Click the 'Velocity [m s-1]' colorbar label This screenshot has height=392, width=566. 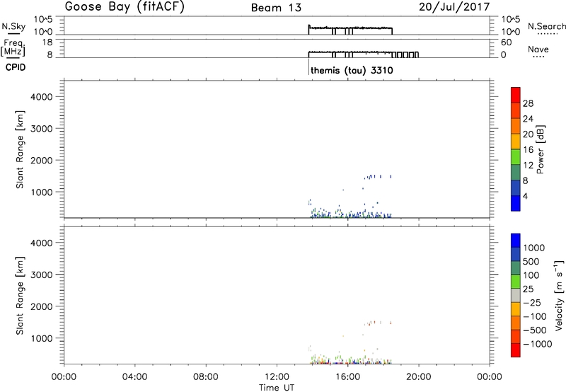pyautogui.click(x=559, y=295)
